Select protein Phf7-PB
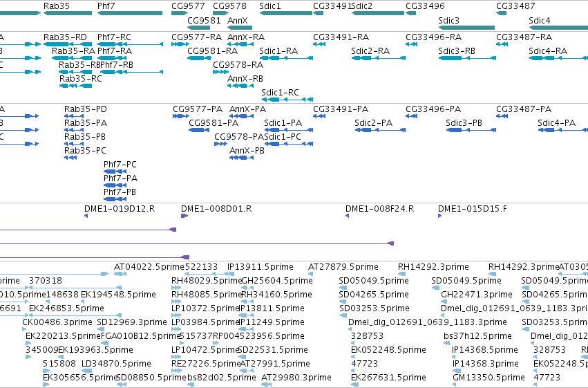Image resolution: width=588 pixels, height=388 pixels. (120, 192)
